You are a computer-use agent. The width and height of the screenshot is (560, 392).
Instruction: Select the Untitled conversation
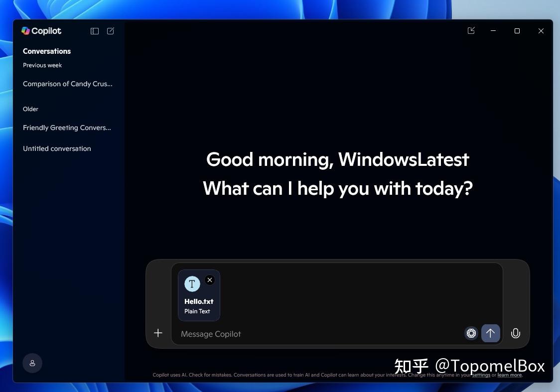pyautogui.click(x=56, y=148)
